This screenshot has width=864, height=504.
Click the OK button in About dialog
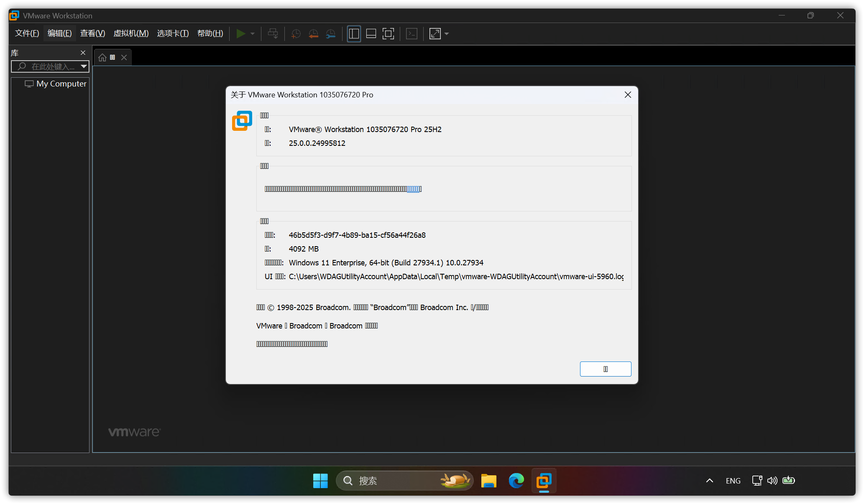pyautogui.click(x=605, y=369)
